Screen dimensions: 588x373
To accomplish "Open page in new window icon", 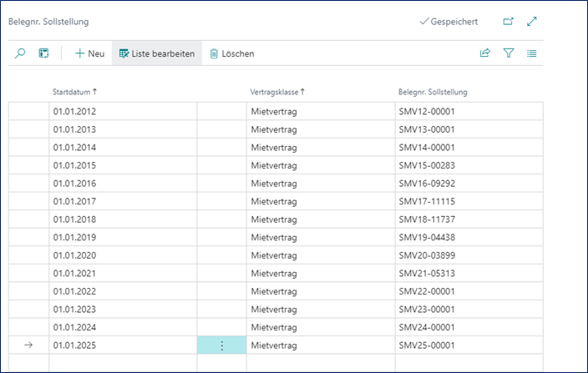I will coord(509,22).
